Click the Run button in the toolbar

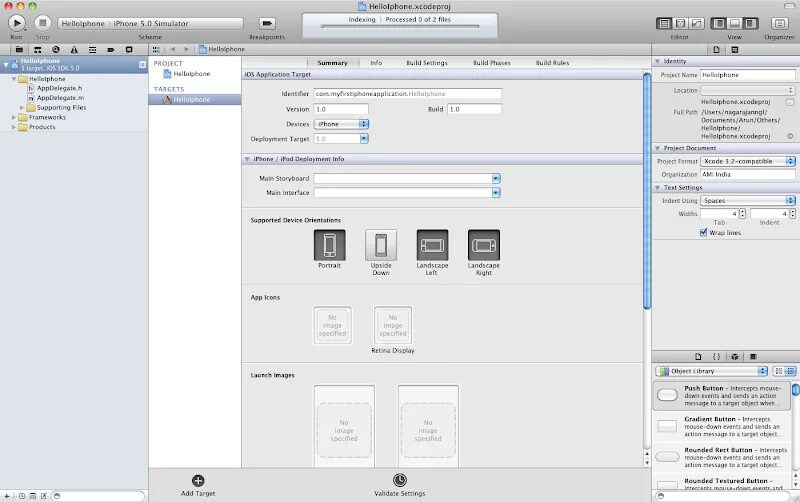tap(16, 23)
